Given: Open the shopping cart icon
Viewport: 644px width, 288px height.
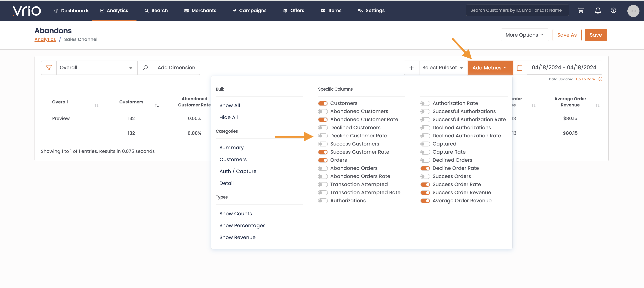Looking at the screenshot, I should pos(580,11).
